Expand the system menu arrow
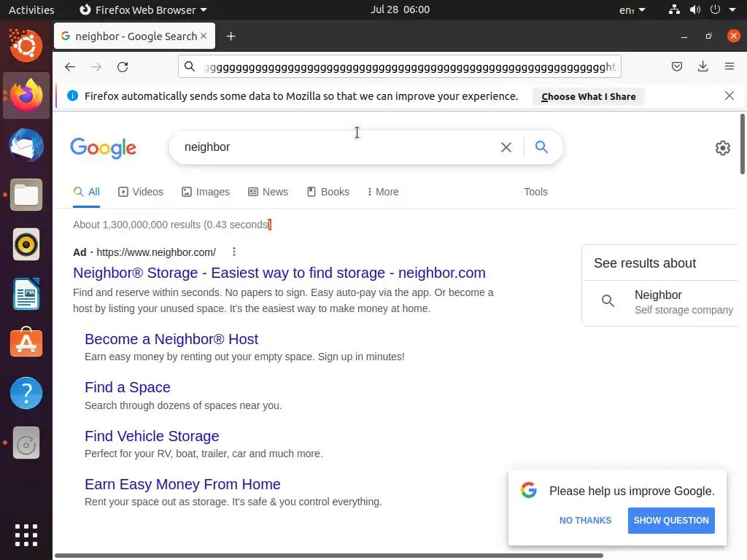This screenshot has width=747, height=560. click(732, 9)
